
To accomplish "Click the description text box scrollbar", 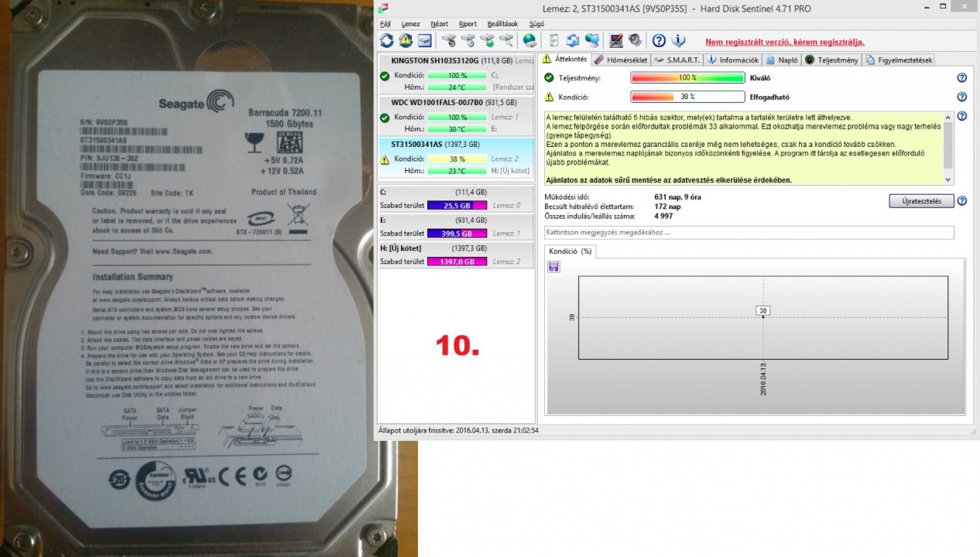I will (x=949, y=147).
